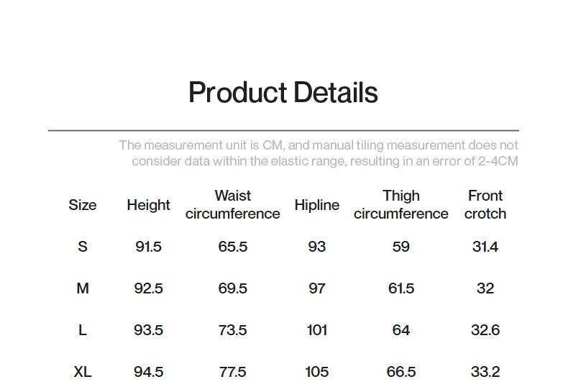568x392 pixels.
Task: Select the Waist circumference column header
Action: (x=232, y=205)
